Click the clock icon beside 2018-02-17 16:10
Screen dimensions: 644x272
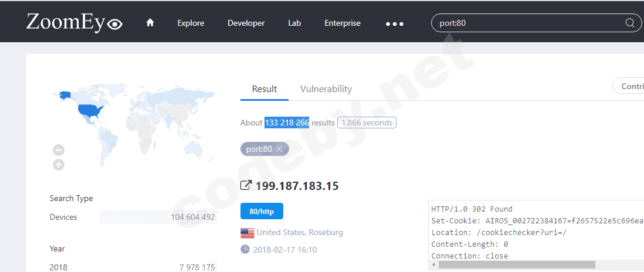245,250
